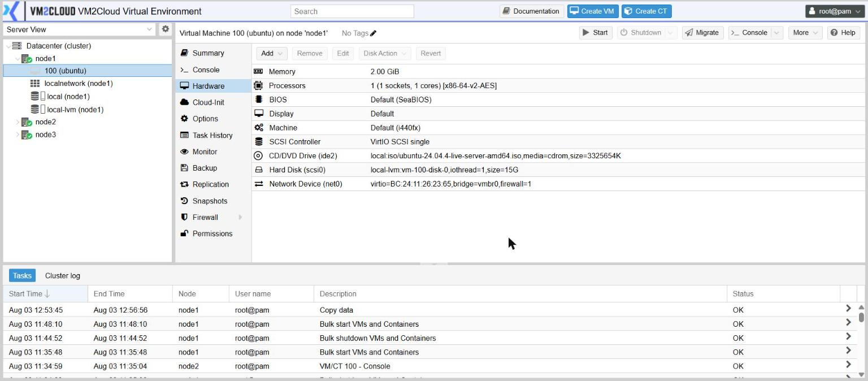Edit tags with the pencil icon
The width and height of the screenshot is (868, 381).
pos(373,33)
